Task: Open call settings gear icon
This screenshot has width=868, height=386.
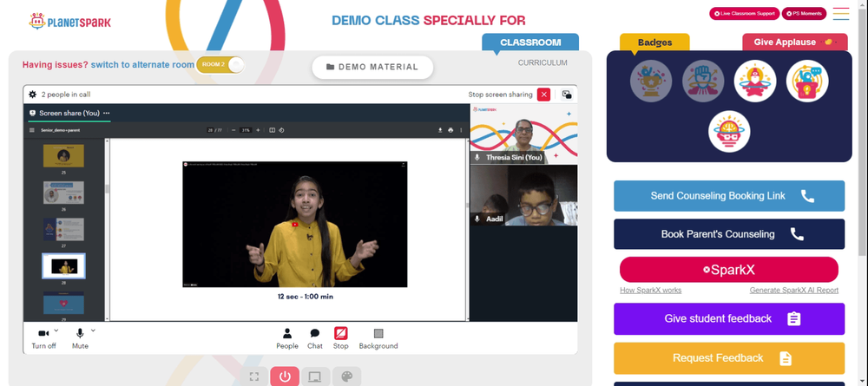Action: click(x=33, y=95)
